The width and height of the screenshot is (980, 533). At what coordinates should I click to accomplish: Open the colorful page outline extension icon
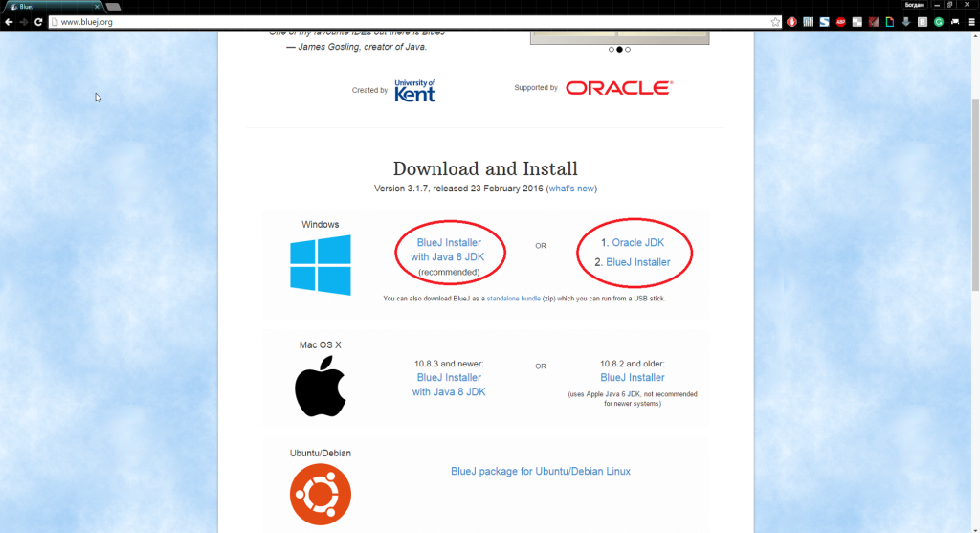tap(889, 22)
